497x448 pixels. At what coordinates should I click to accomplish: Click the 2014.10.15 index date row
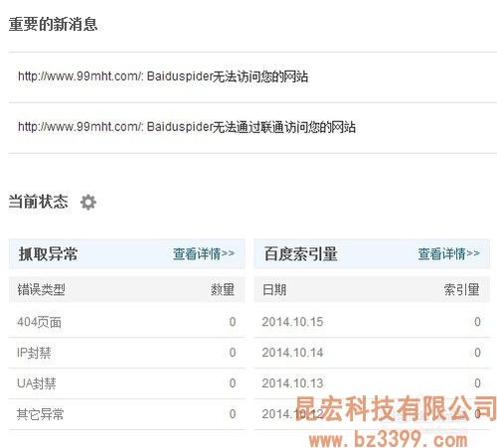tap(372, 322)
